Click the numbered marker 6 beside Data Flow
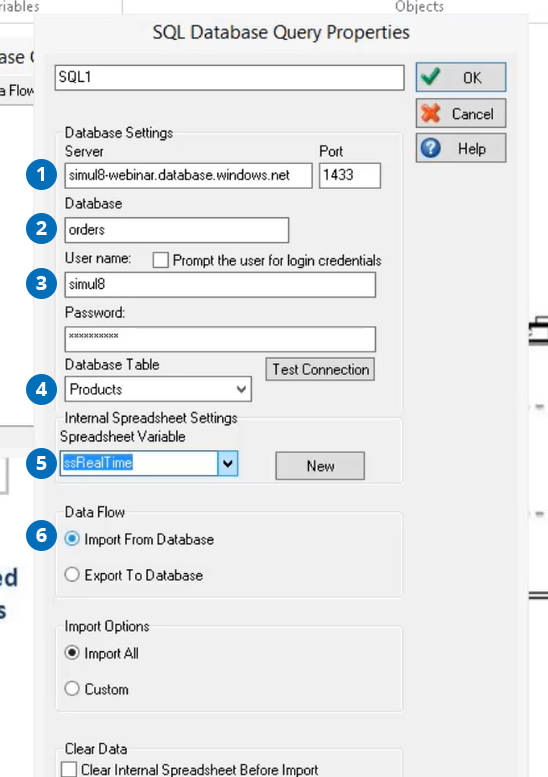The width and height of the screenshot is (548, 777). tap(41, 535)
